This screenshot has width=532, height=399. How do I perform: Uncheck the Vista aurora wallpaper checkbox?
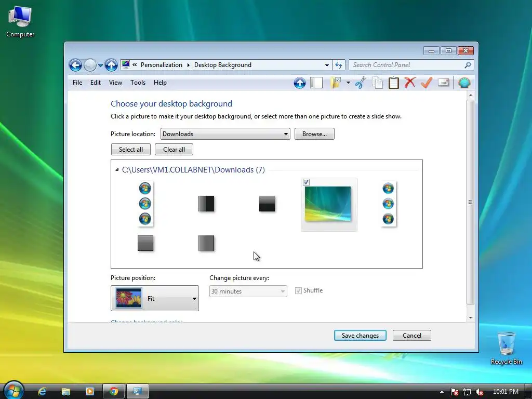(x=306, y=182)
